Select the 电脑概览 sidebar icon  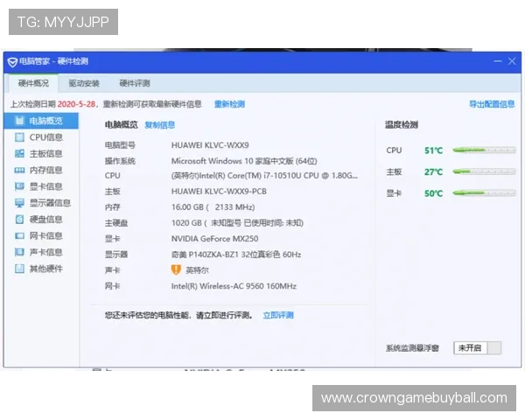coord(20,121)
